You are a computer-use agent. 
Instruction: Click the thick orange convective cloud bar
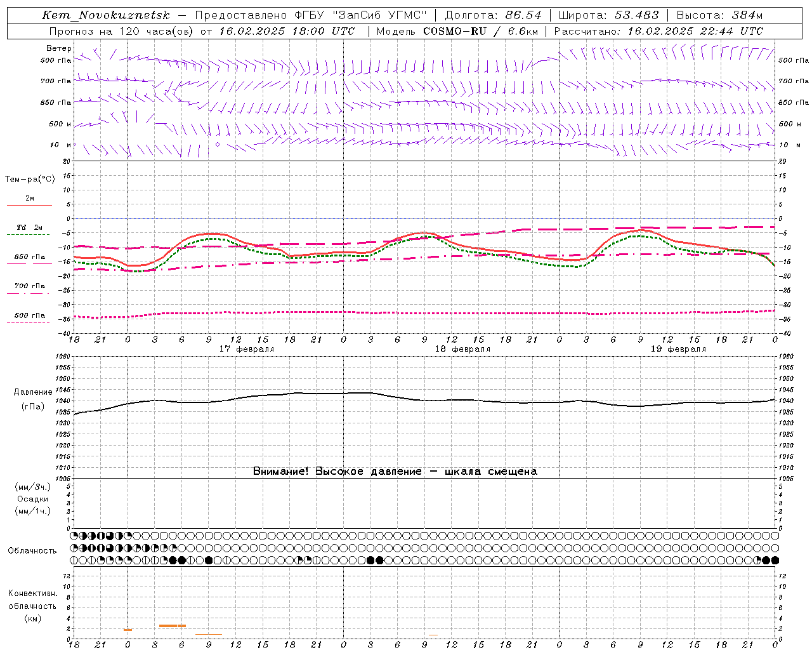pos(173,626)
